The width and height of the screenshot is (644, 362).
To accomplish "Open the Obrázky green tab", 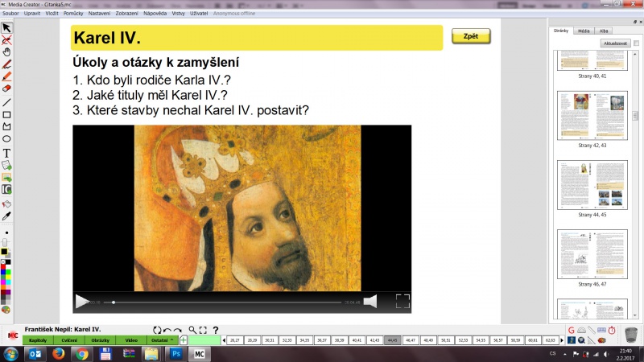I will [x=100, y=339].
